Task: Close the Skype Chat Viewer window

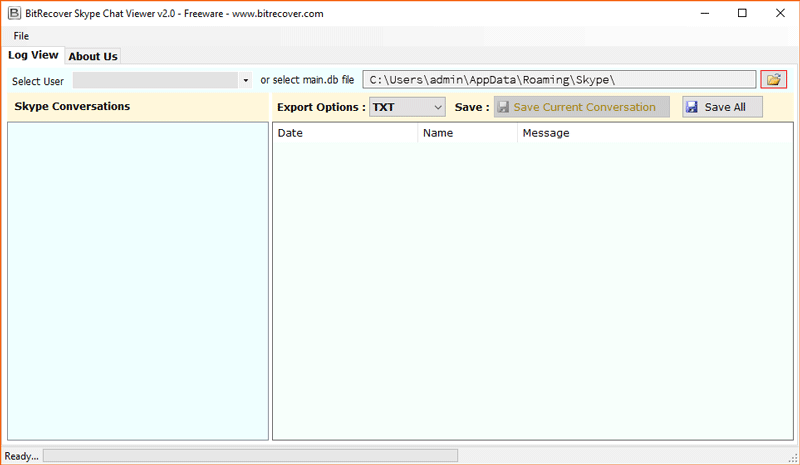Action: pos(780,13)
